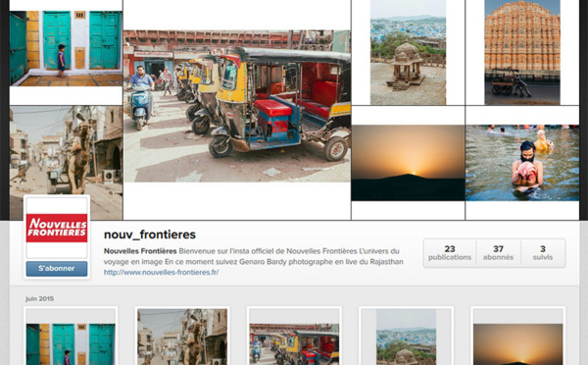Screen dimensions: 588x365
Task: Open the 37 abonnés followers list
Action: click(498, 253)
